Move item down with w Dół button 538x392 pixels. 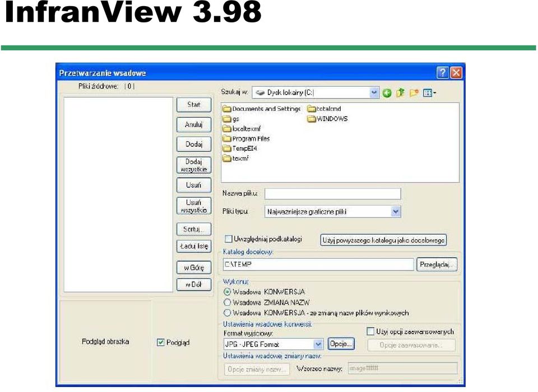194,284
